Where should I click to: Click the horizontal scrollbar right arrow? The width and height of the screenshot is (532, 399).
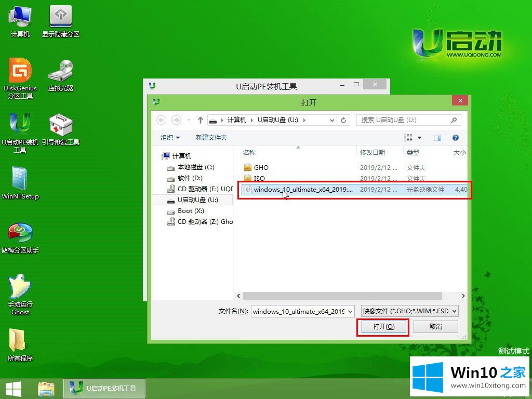click(463, 296)
